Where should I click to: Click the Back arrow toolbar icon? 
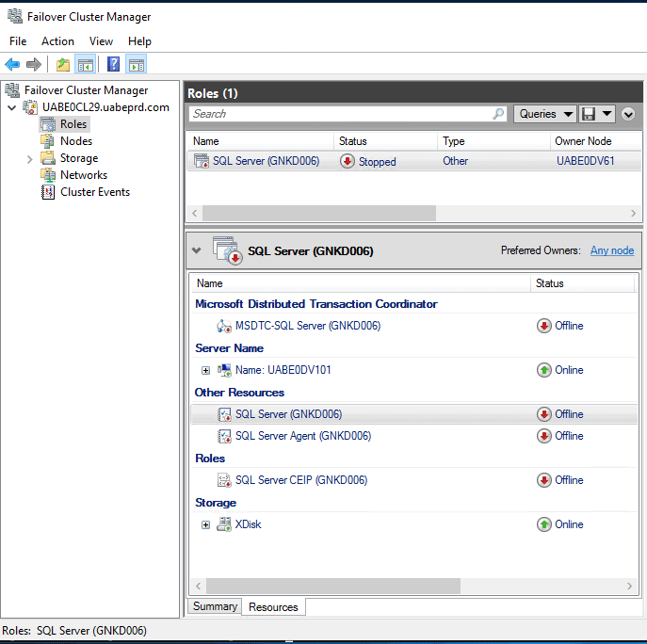point(12,64)
